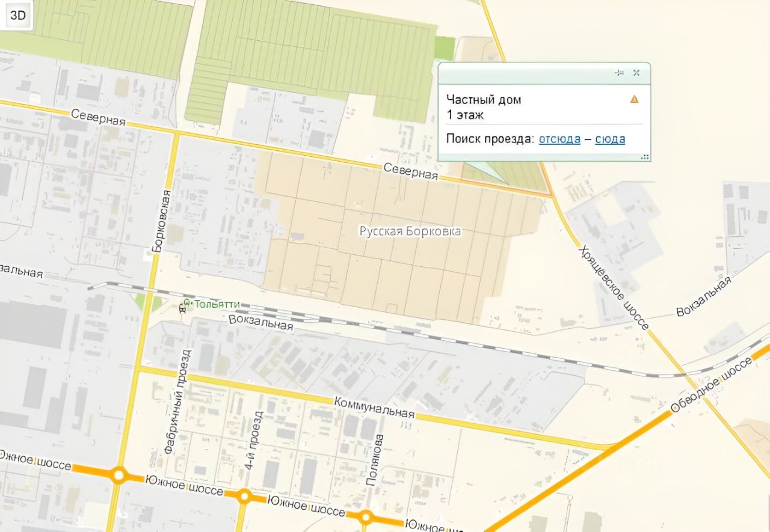Click the roundabout at 4-й проезд
Image resolution: width=770 pixels, height=532 pixels.
(x=244, y=496)
